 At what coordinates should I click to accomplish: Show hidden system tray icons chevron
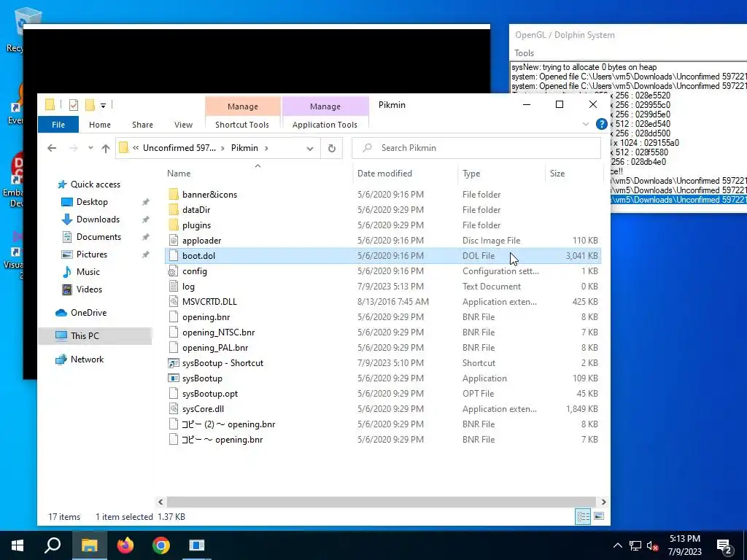617,545
